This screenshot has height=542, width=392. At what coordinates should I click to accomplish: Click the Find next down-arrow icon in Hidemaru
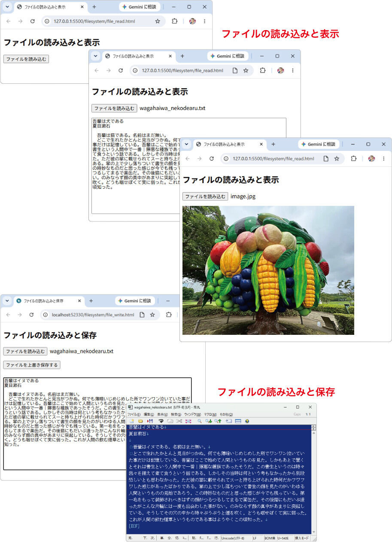click(209, 421)
